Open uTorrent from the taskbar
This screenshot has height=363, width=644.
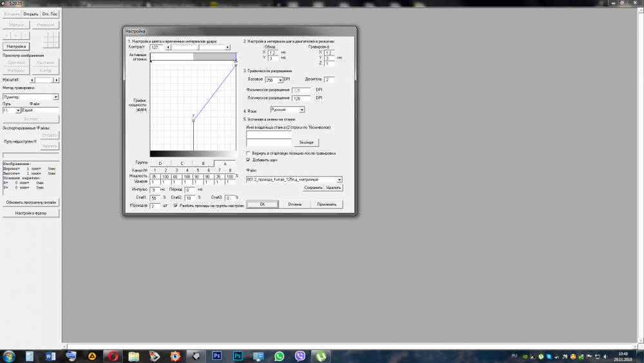[x=320, y=356]
